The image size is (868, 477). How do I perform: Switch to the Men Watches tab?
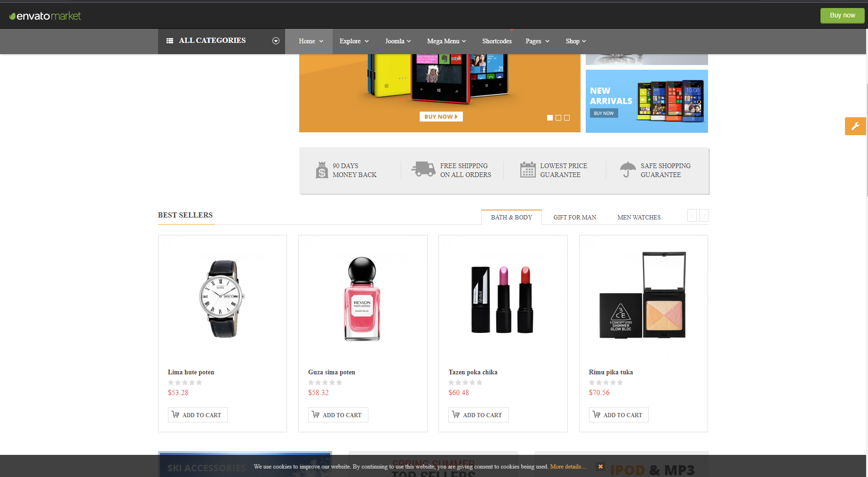pos(639,217)
